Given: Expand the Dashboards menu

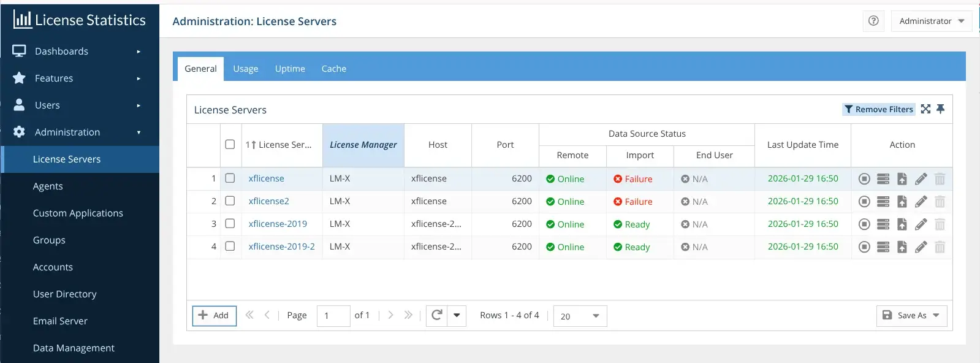Looking at the screenshot, I should click(x=80, y=52).
